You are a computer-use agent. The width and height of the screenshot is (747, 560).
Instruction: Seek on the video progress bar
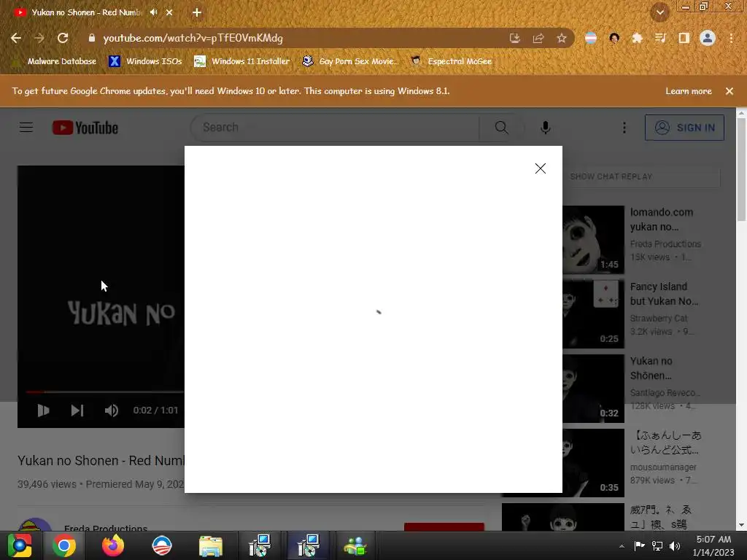pyautogui.click(x=105, y=392)
